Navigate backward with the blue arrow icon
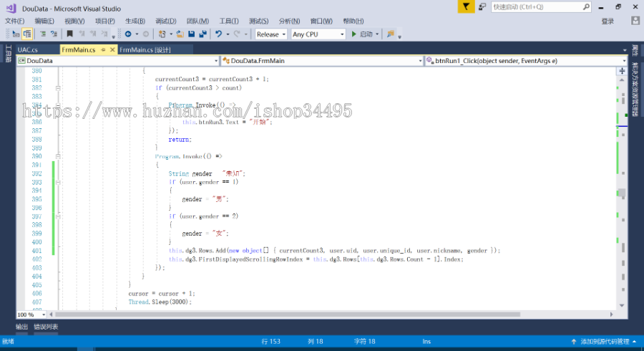This screenshot has width=644, height=351. [x=128, y=34]
